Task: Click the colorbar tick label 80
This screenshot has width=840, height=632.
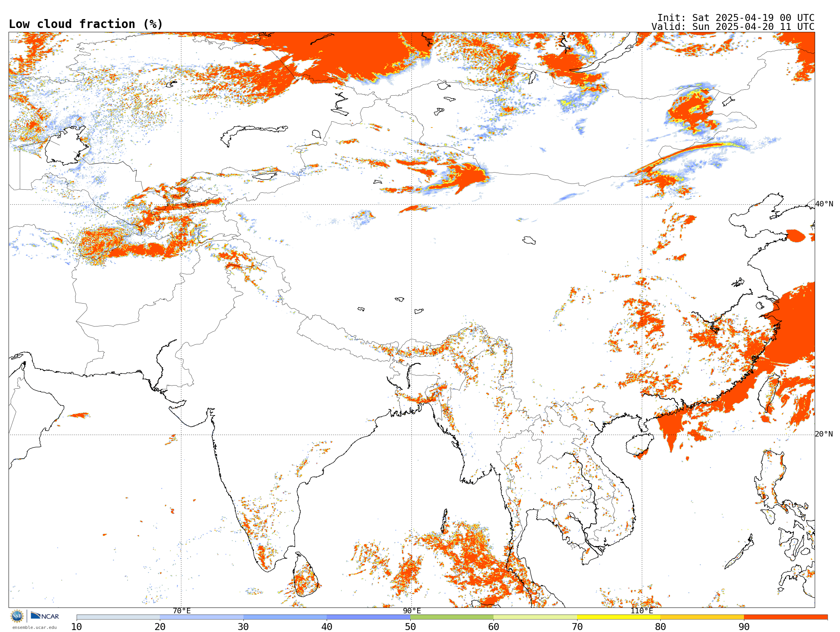Action: pos(660,627)
